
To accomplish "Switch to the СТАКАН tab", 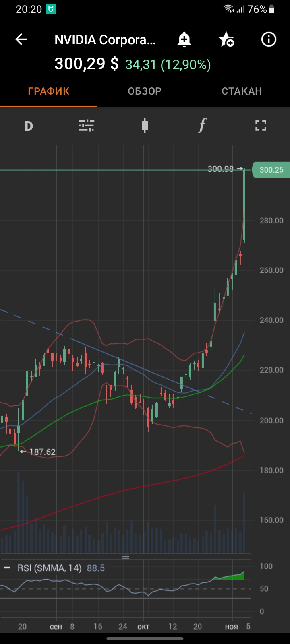I will point(242,91).
